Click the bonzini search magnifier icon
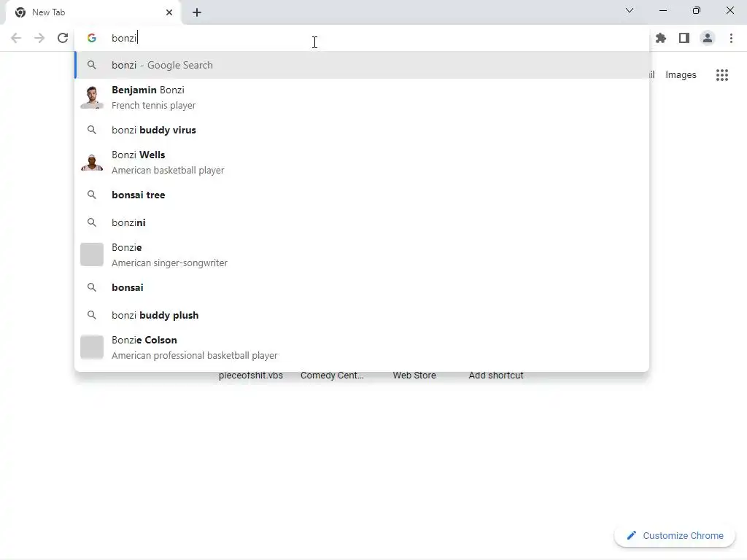The width and height of the screenshot is (747, 560). click(x=92, y=222)
